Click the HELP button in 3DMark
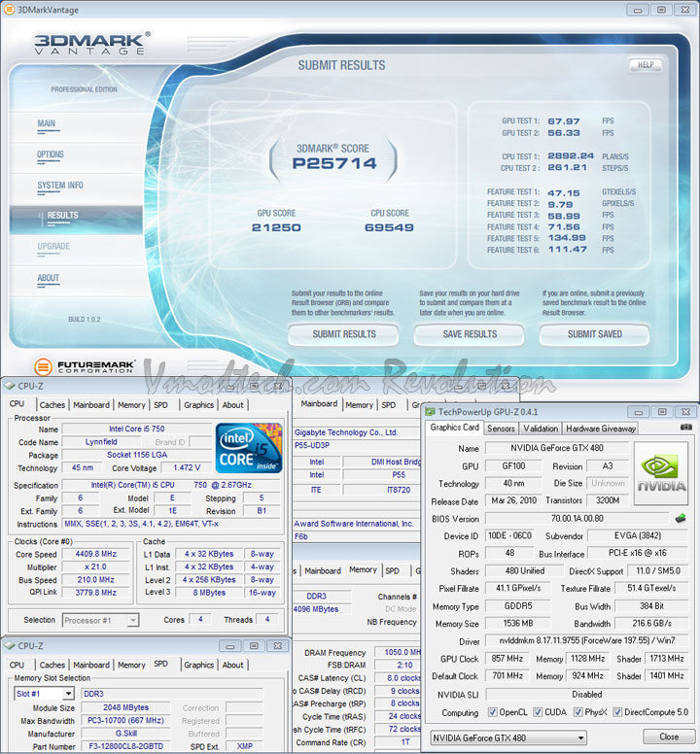This screenshot has width=700, height=754. pos(646,65)
